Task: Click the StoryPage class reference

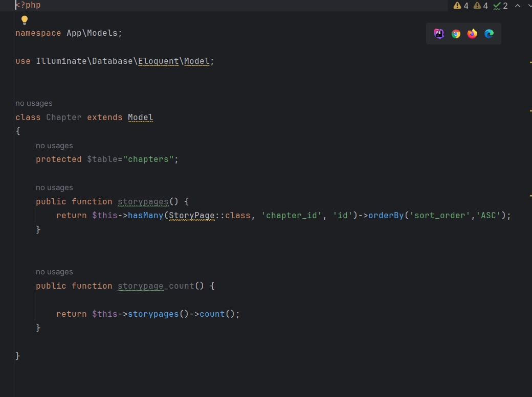Action: click(191, 216)
